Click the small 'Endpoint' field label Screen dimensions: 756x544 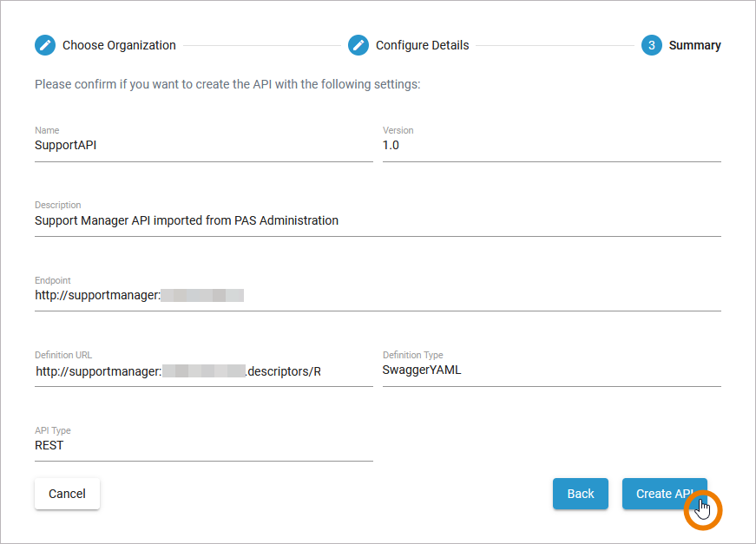pyautogui.click(x=53, y=280)
